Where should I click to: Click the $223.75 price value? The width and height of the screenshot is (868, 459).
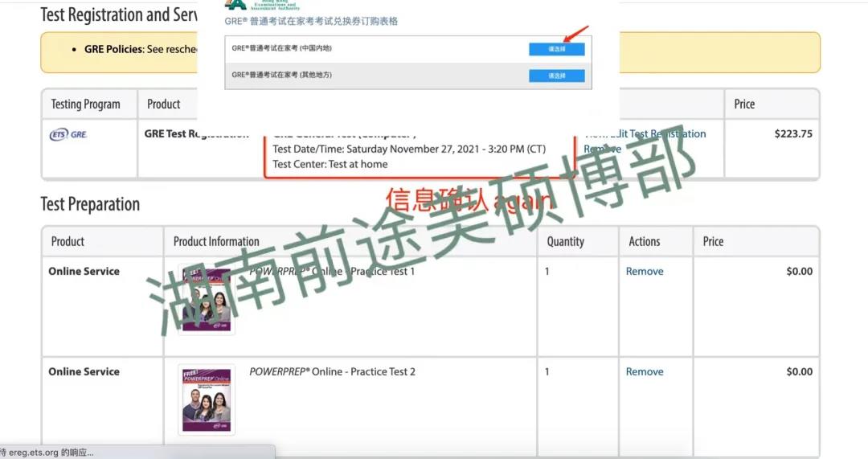(793, 133)
